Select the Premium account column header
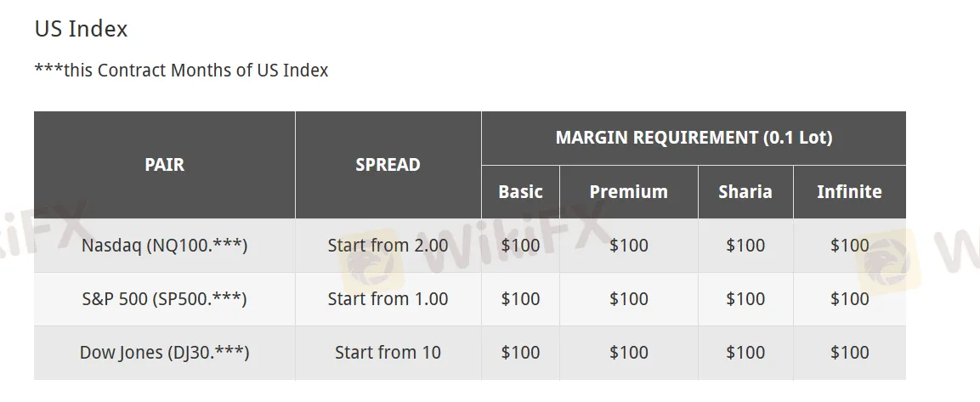 [628, 192]
